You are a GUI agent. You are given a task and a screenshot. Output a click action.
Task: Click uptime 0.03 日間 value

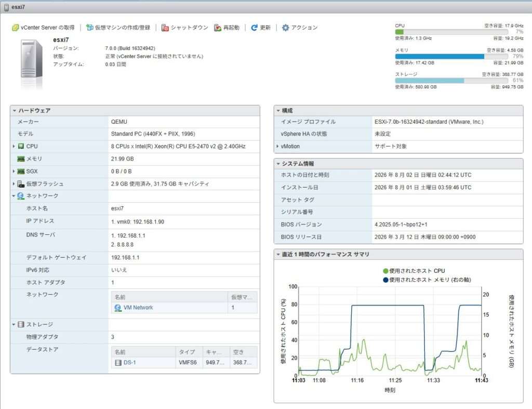pos(115,64)
